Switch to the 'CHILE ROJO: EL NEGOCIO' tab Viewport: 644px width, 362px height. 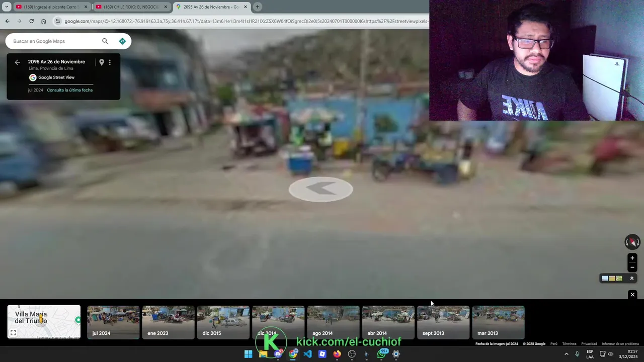pyautogui.click(x=131, y=7)
